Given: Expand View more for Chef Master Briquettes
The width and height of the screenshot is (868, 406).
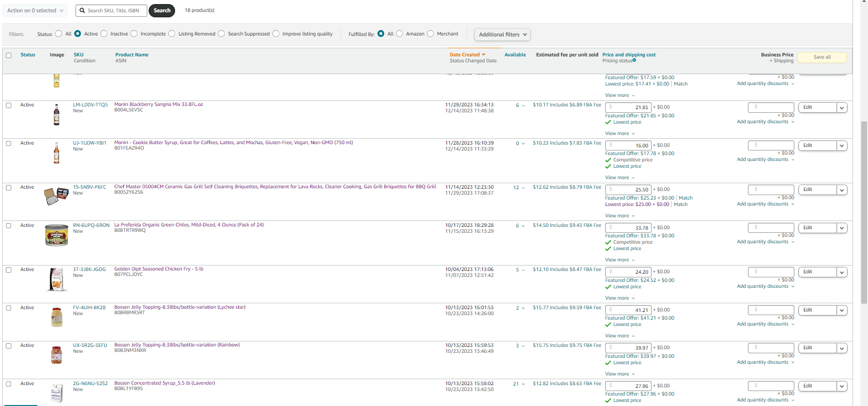Looking at the screenshot, I should [620, 216].
